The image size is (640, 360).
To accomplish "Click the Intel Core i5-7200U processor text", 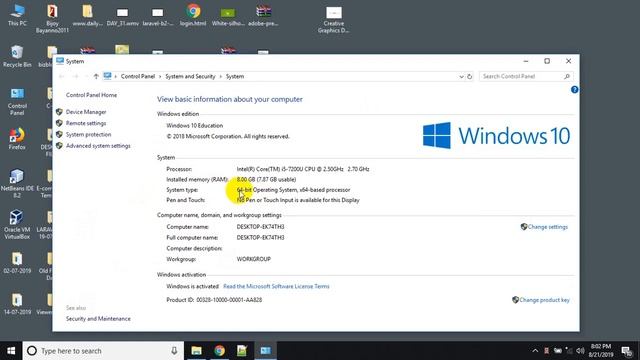I will [303, 169].
